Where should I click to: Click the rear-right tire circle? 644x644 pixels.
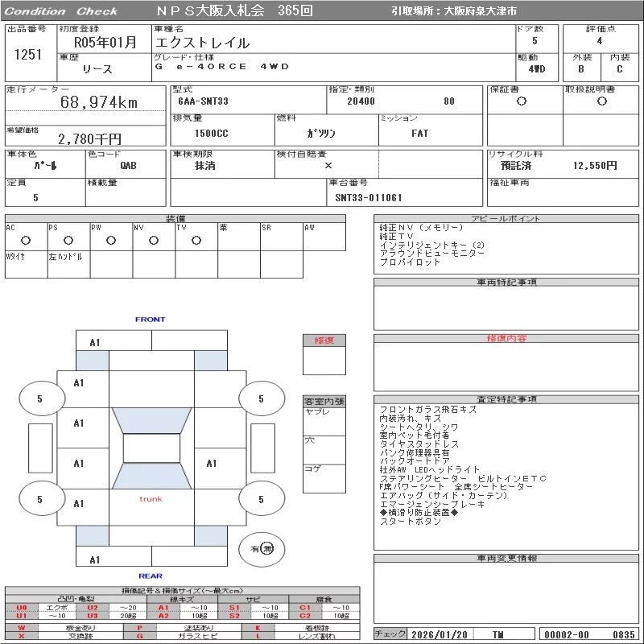pos(261,500)
